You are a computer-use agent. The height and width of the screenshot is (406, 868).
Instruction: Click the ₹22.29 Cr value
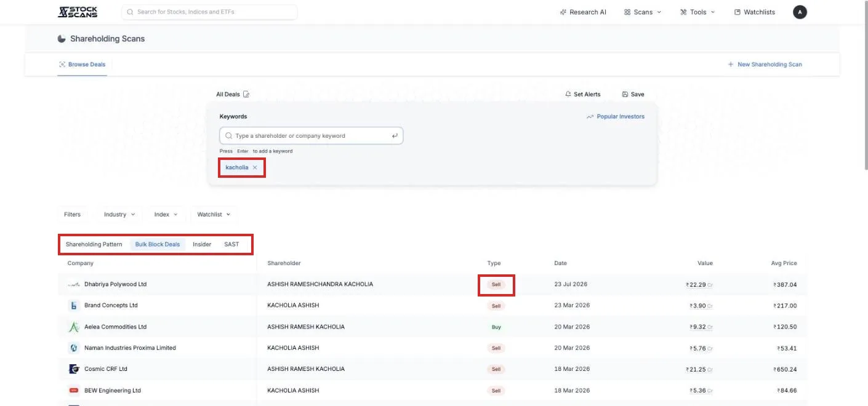pos(699,285)
